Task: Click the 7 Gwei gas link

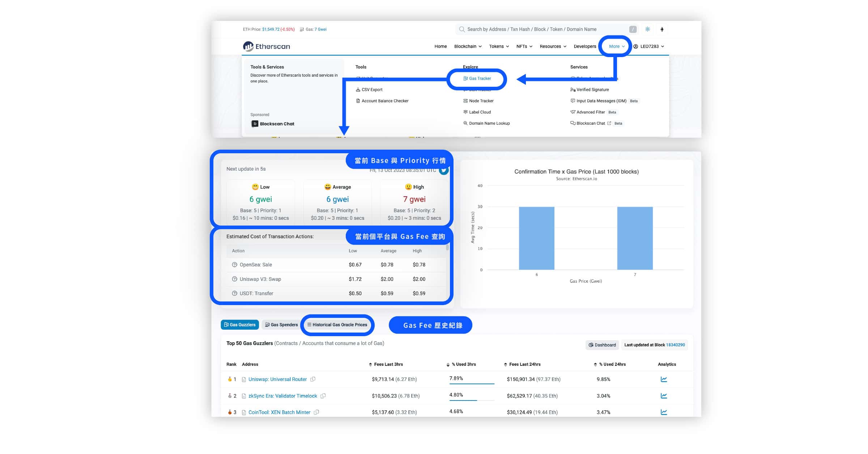Action: [320, 29]
